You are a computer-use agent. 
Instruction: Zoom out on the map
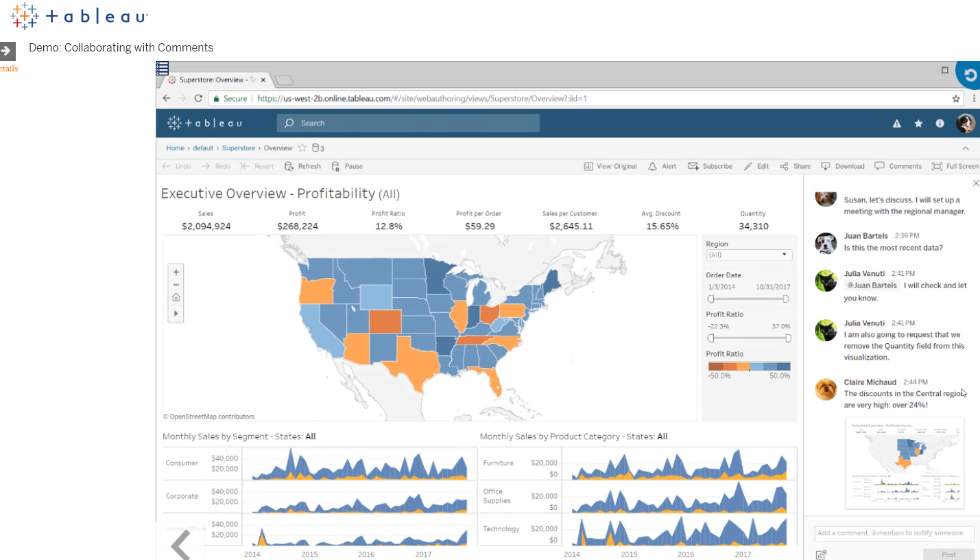[x=176, y=285]
